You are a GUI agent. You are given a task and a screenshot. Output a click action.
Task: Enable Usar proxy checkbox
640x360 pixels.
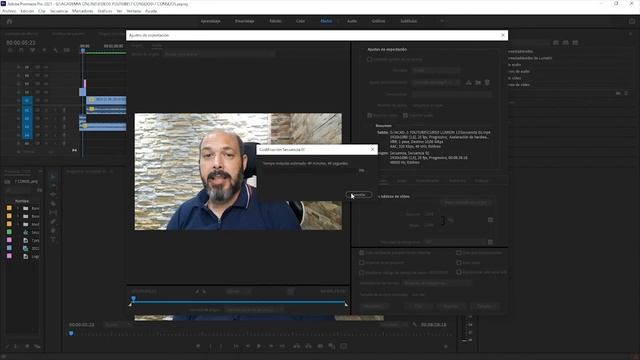(x=459, y=263)
